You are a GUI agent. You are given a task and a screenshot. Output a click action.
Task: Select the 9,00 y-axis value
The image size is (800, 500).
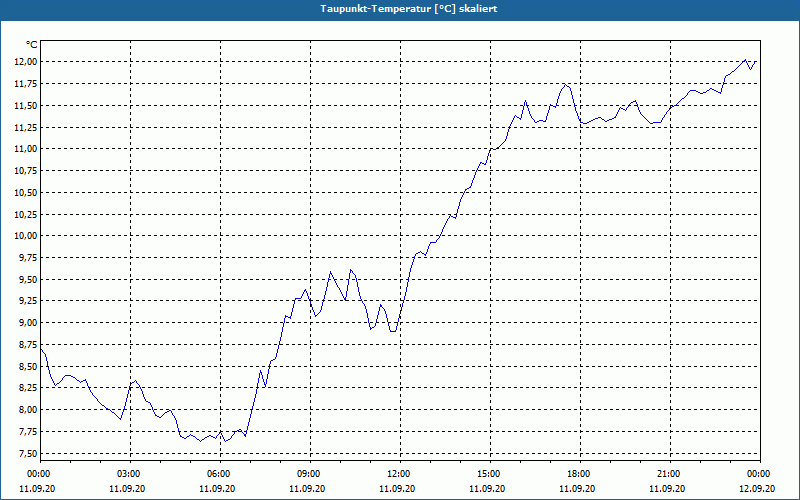click(27, 323)
